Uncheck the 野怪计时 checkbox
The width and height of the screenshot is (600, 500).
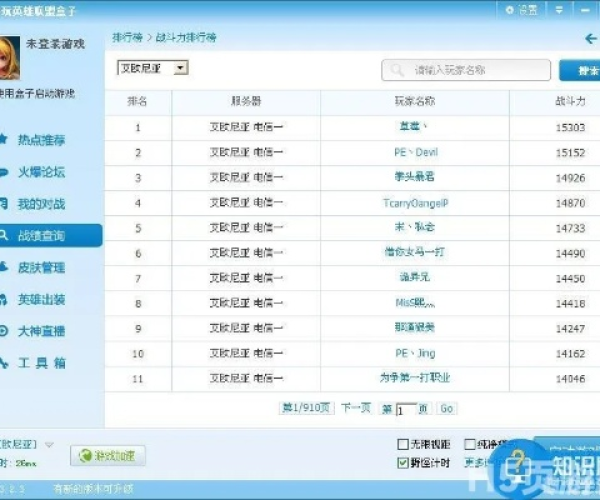(403, 463)
